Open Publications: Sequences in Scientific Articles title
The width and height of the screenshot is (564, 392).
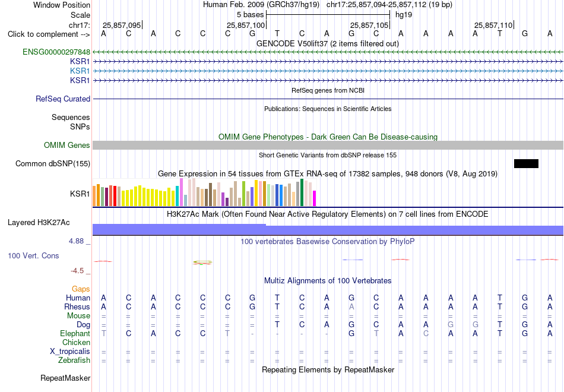click(x=328, y=109)
